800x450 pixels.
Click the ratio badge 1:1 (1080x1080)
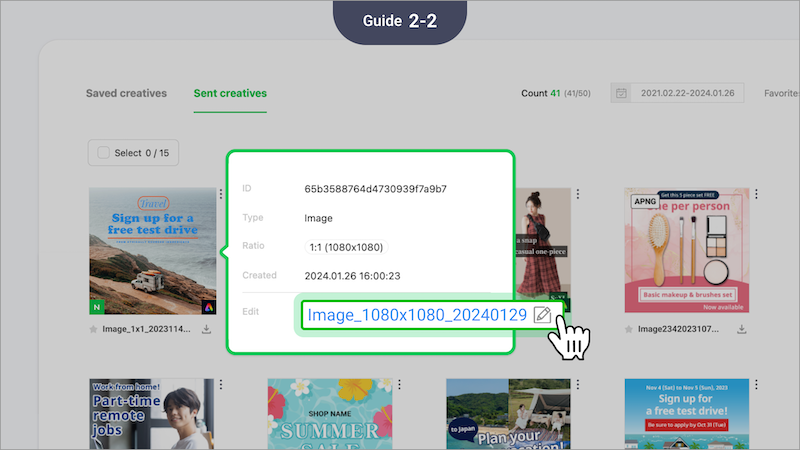[x=346, y=247]
